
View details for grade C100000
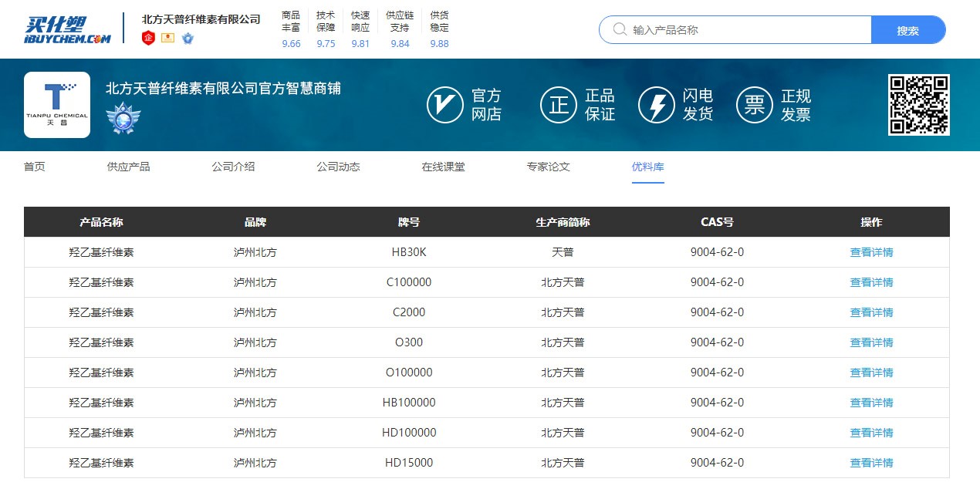coord(872,282)
